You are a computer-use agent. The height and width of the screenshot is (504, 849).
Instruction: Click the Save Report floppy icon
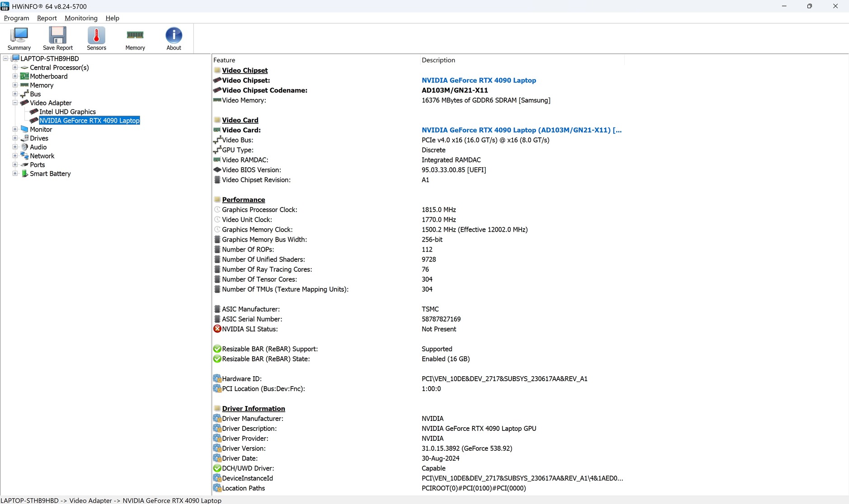(x=58, y=35)
